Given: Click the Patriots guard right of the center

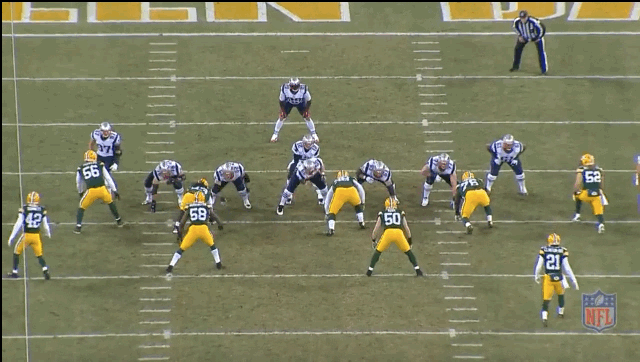Looking at the screenshot, I should pyautogui.click(x=377, y=179).
